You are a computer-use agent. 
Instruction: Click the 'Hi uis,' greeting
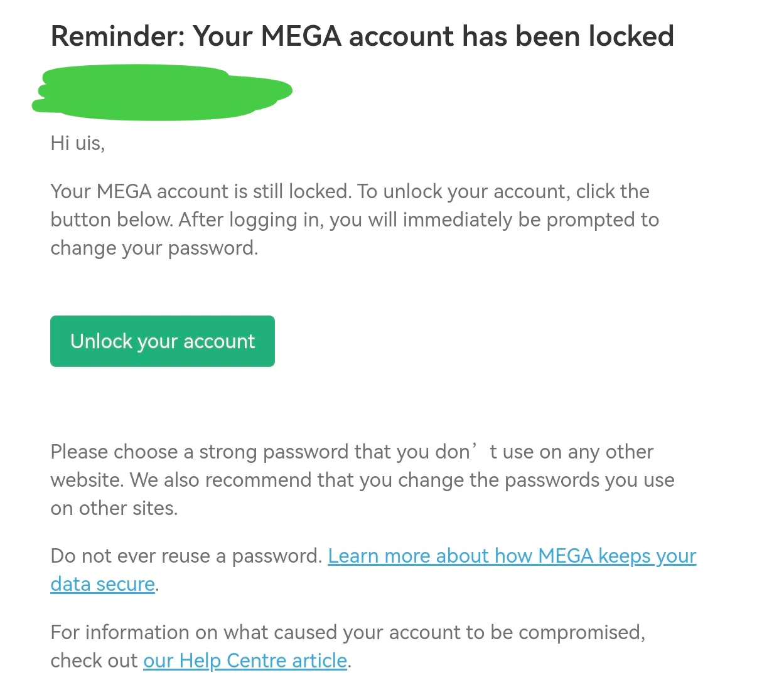(x=77, y=144)
